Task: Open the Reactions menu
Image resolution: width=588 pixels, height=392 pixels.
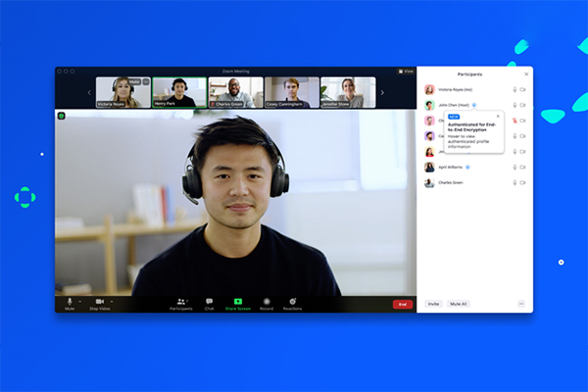Action: (293, 302)
